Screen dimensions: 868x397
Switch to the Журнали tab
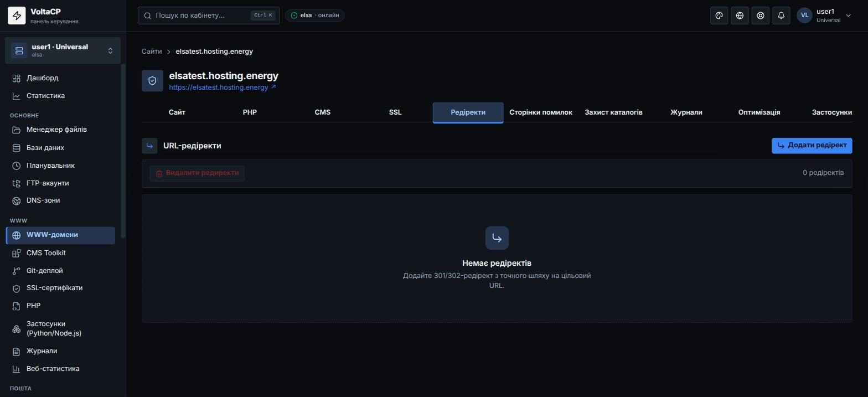(686, 112)
